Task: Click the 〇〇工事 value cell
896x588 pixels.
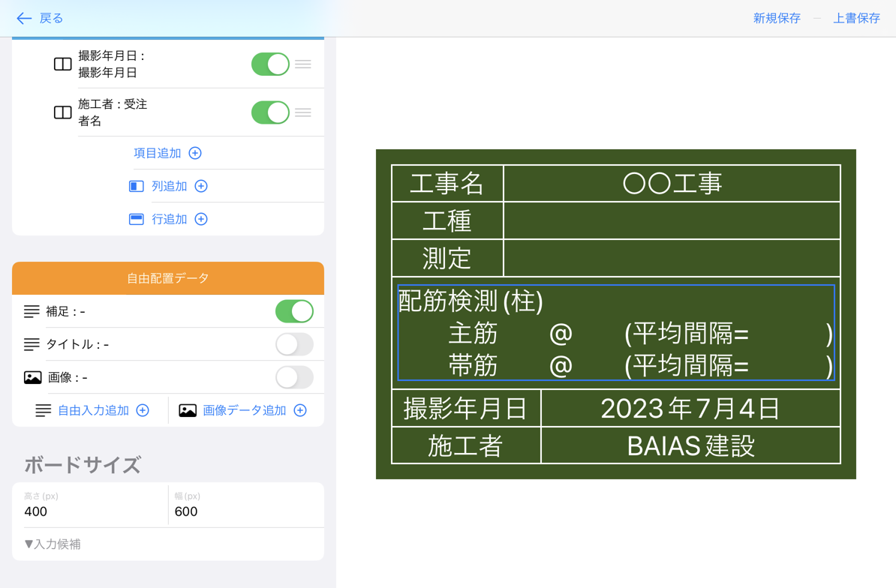Action: click(672, 183)
